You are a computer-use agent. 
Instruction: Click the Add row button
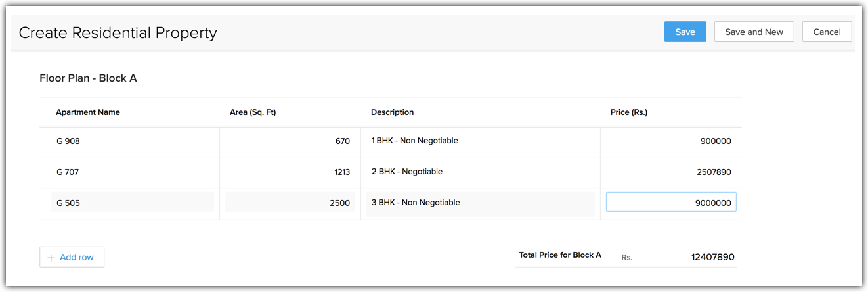click(x=72, y=257)
